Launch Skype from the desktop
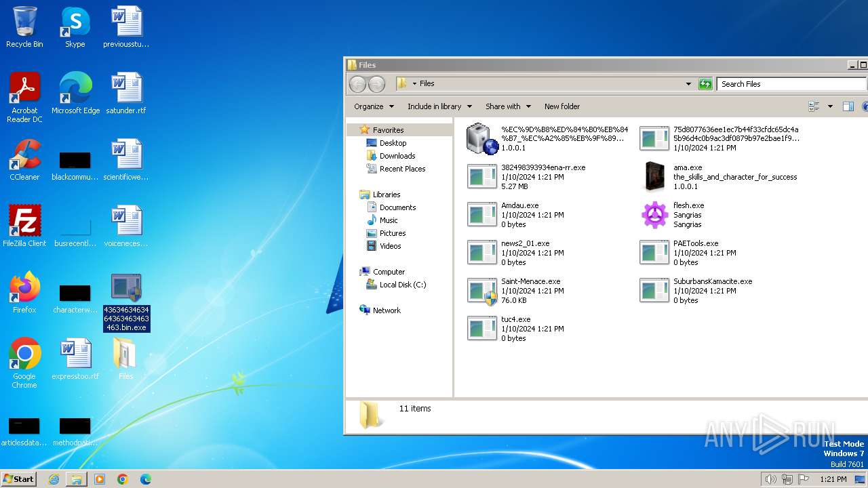This screenshot has width=868, height=488. coord(75,27)
